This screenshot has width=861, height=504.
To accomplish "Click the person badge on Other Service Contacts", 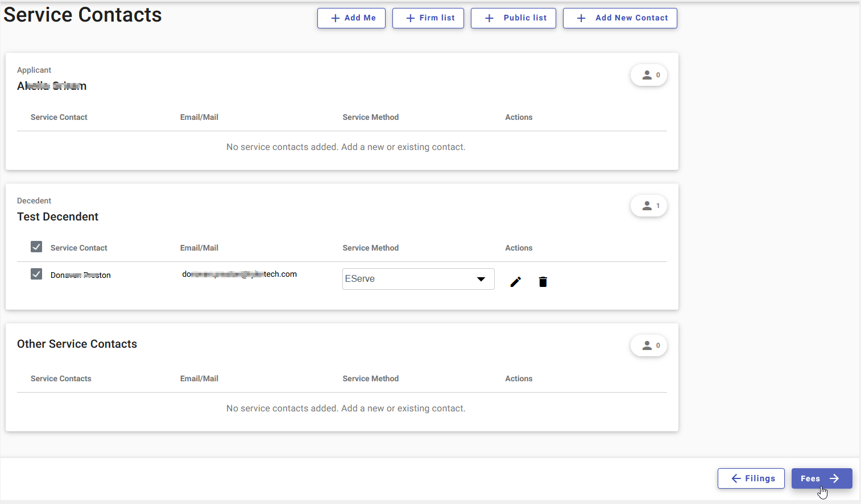I will point(648,345).
